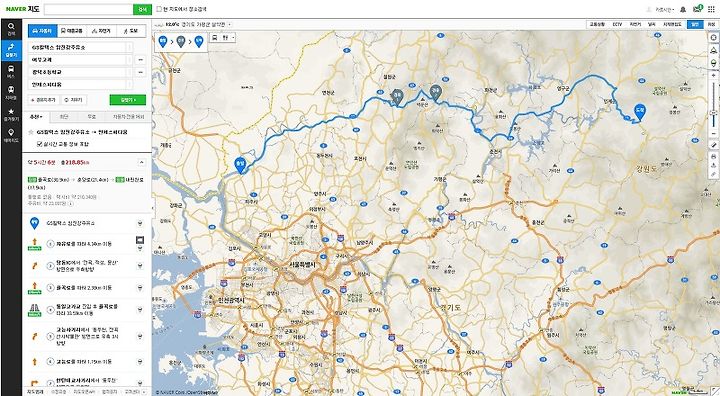This screenshot has height=396, width=720.
Task: Open the notifications bell icon
Action: pyautogui.click(x=683, y=9)
